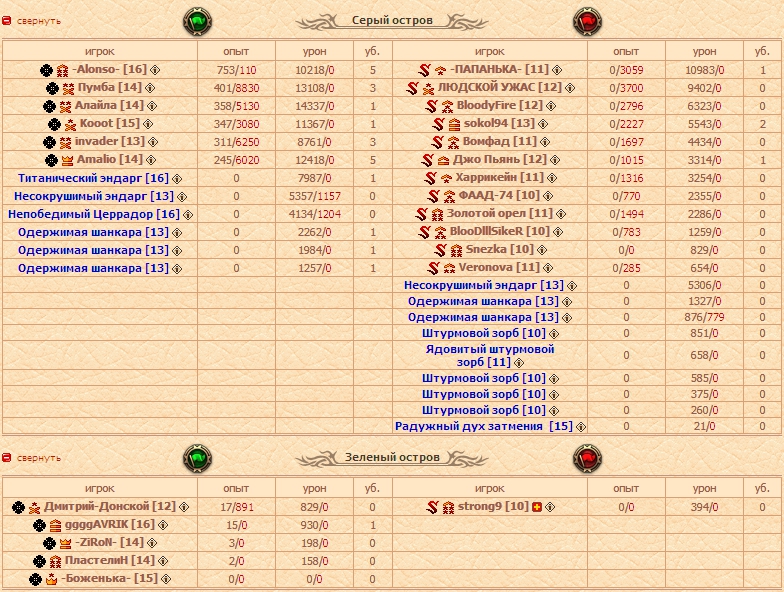Click the Серый остров section title

point(392,20)
